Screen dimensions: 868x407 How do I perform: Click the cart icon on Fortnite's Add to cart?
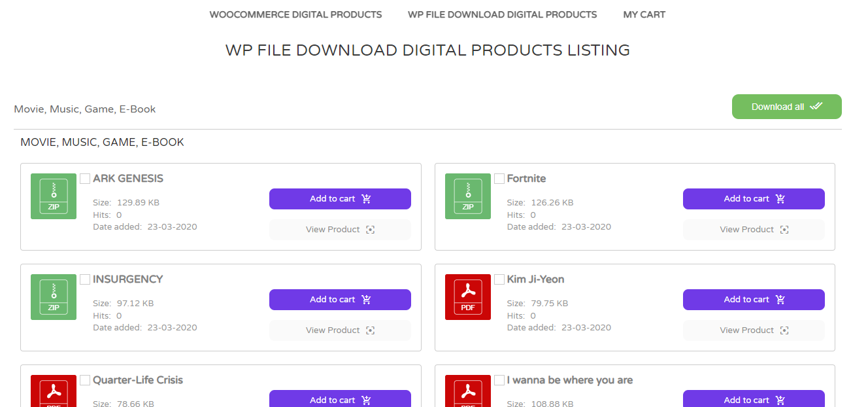coord(780,199)
